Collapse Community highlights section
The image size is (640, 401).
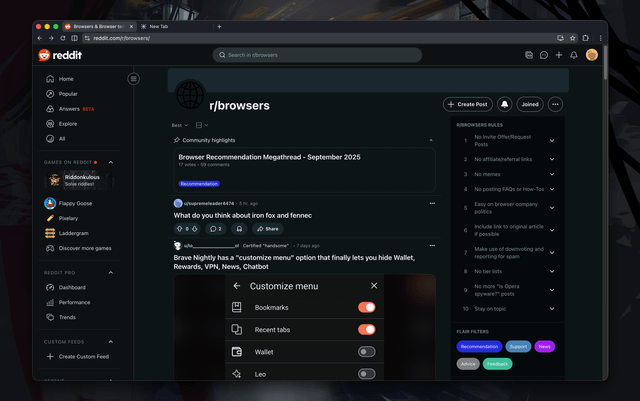[x=431, y=140]
